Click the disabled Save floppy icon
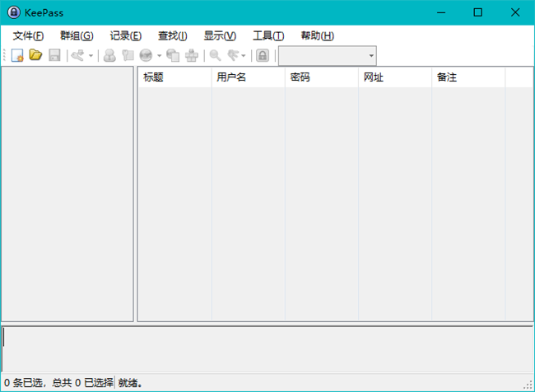The height and width of the screenshot is (392, 535). 54,55
